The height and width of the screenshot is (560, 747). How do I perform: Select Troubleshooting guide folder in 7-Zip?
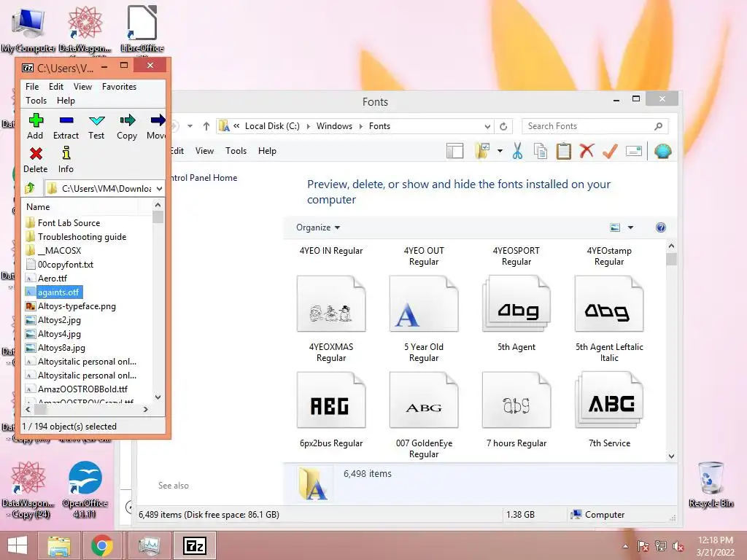(x=82, y=237)
